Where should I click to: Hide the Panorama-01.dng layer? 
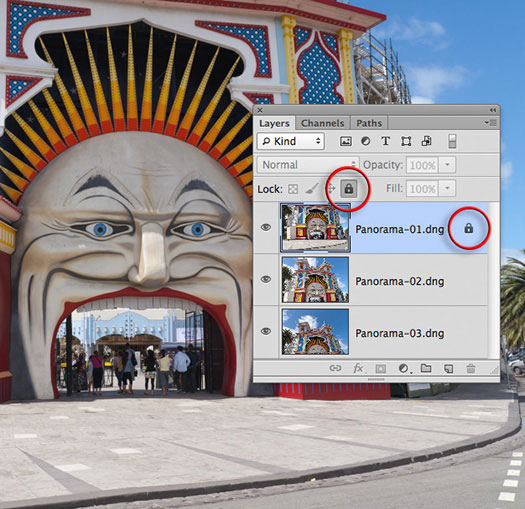266,228
